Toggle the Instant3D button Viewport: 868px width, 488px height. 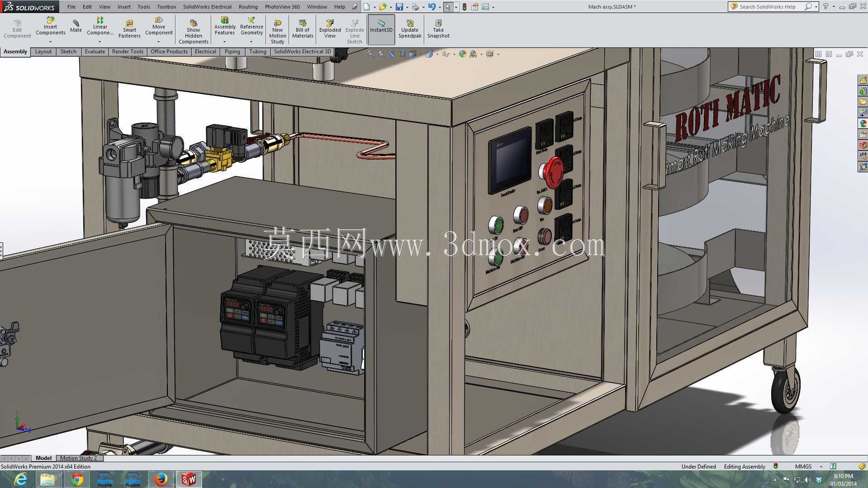point(381,29)
